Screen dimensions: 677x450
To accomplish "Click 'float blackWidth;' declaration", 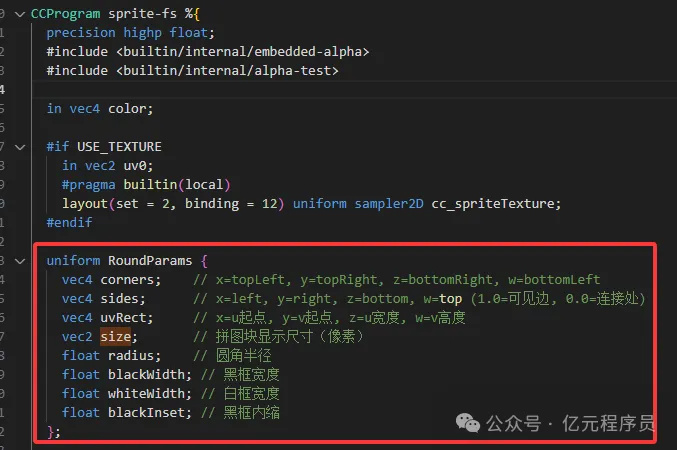I will click(127, 375).
